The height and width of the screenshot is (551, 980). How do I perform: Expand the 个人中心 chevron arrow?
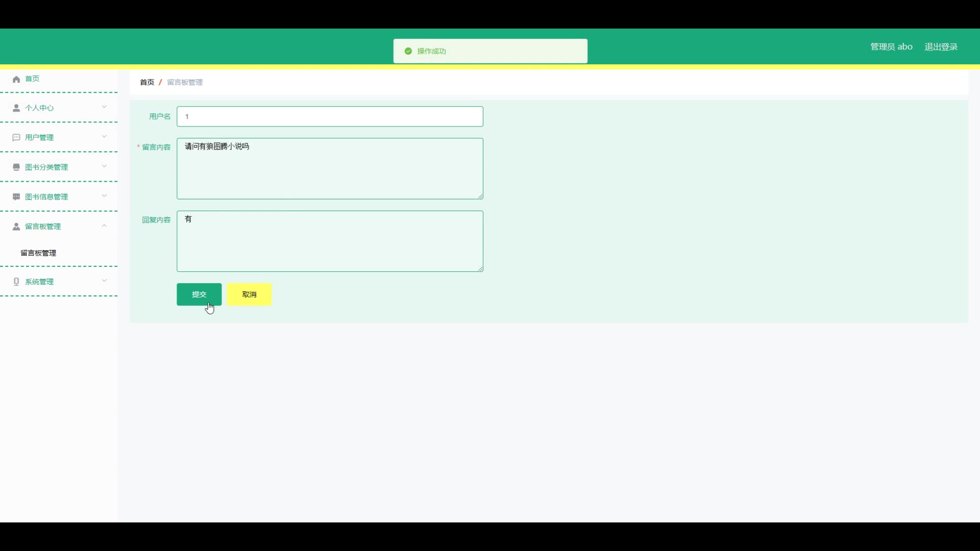(x=104, y=107)
